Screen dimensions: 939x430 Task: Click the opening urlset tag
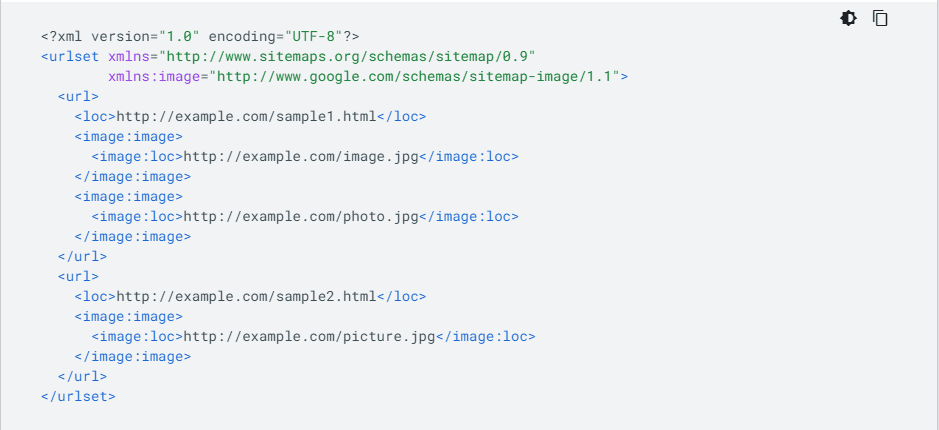coord(69,56)
